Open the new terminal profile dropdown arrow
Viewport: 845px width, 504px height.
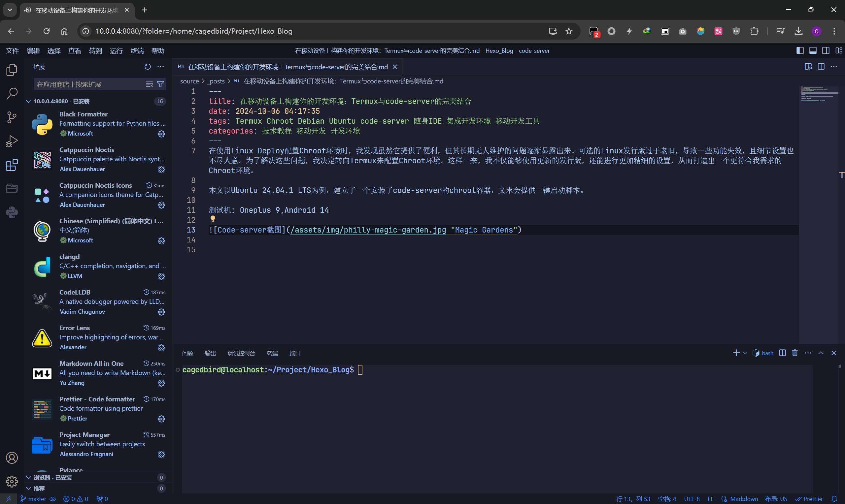(744, 353)
